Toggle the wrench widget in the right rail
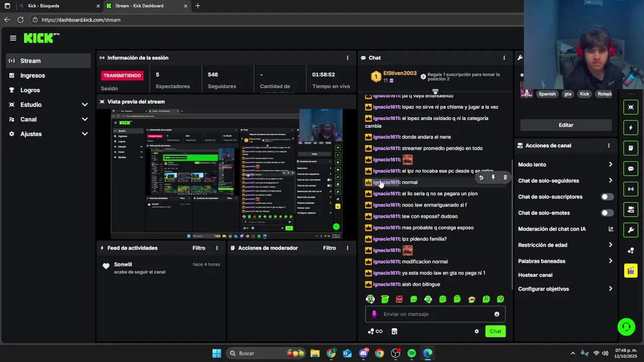Viewport: 644px width, 362px height. [x=631, y=230]
